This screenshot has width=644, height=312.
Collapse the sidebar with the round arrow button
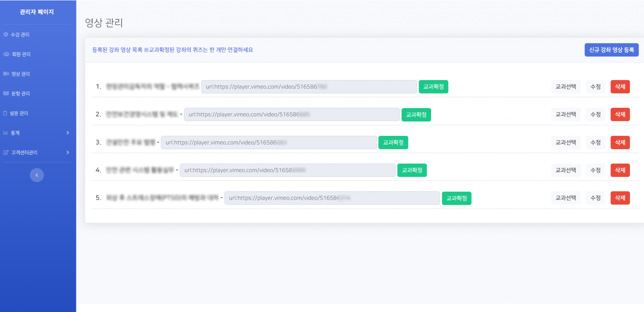[37, 175]
